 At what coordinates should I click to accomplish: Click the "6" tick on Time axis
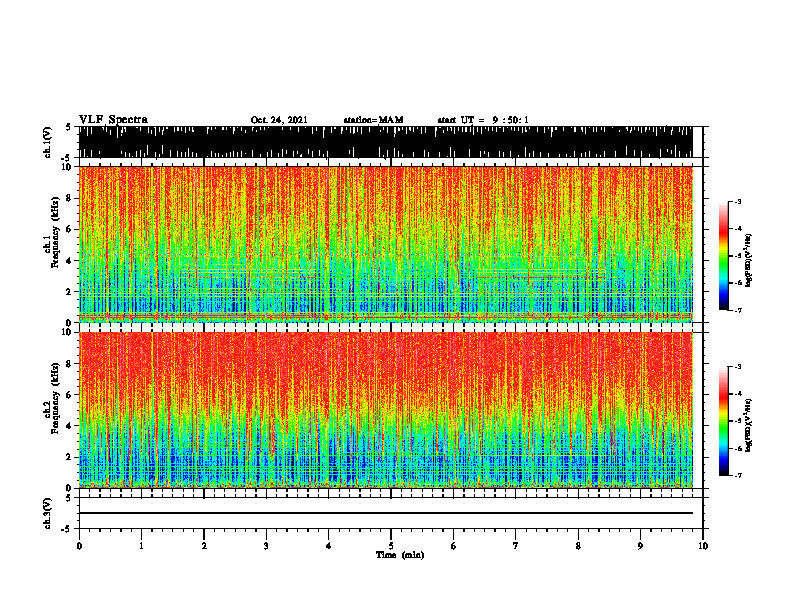(454, 546)
